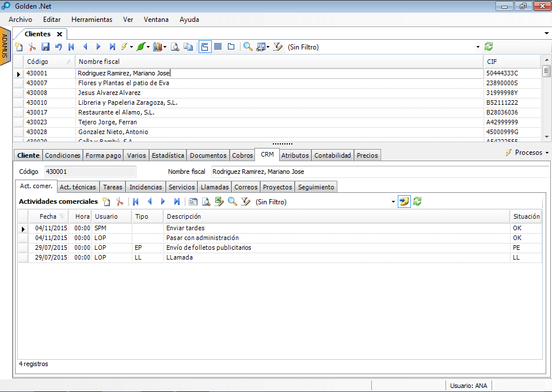
Task: Refresh the Clientes list with green arrows icon
Action: (489, 47)
